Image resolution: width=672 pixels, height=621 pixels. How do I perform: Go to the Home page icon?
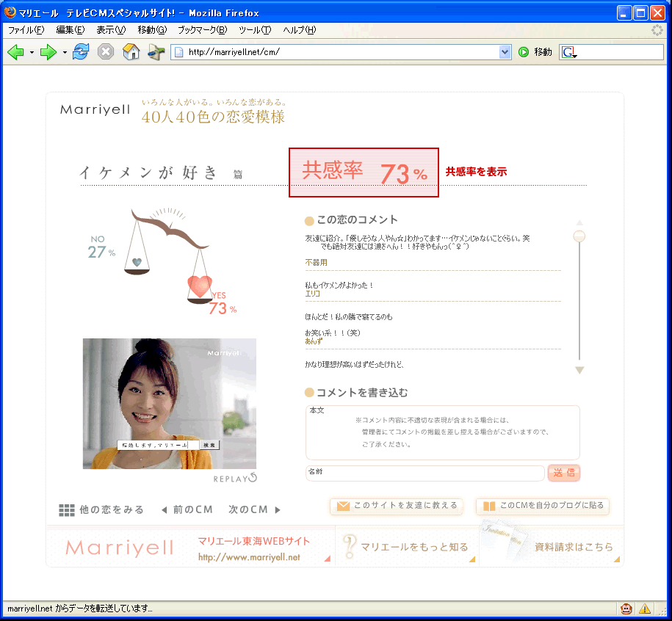131,52
